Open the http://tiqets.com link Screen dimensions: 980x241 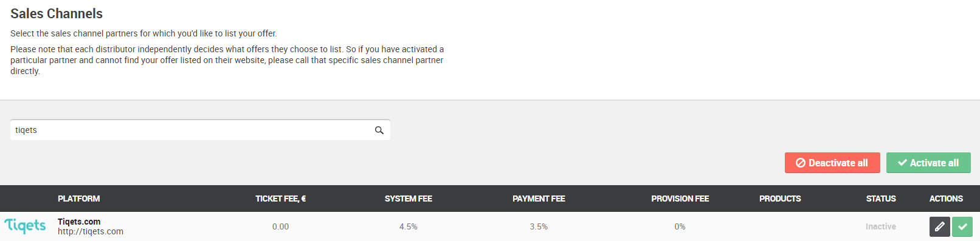(x=91, y=231)
